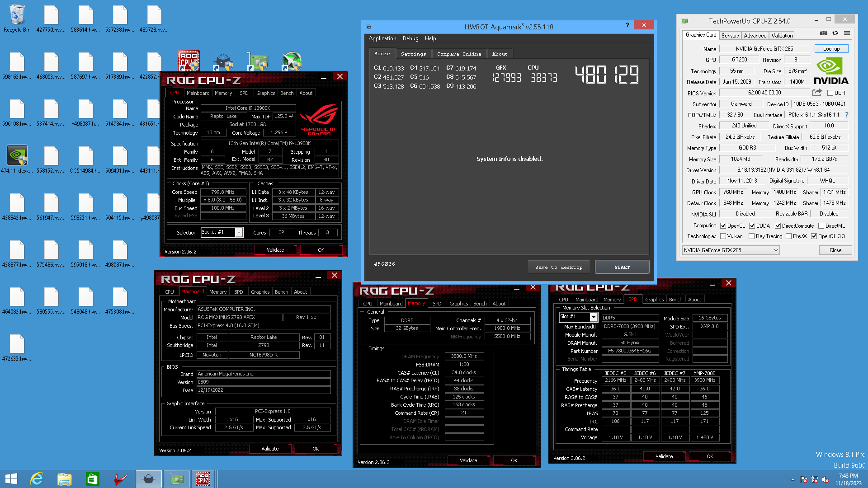Click the START benchmark button
Viewport: 868px width, 488px height.
coord(622,267)
